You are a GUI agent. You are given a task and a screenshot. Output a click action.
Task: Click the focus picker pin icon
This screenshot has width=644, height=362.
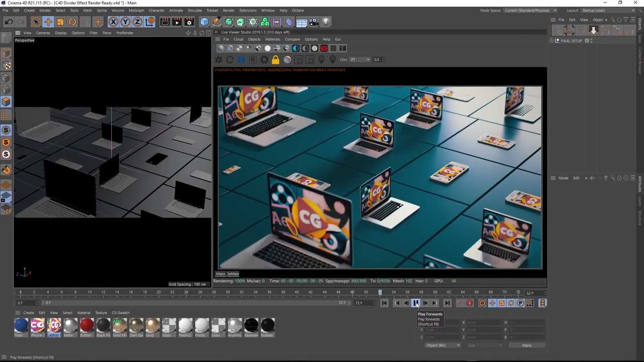click(x=321, y=60)
